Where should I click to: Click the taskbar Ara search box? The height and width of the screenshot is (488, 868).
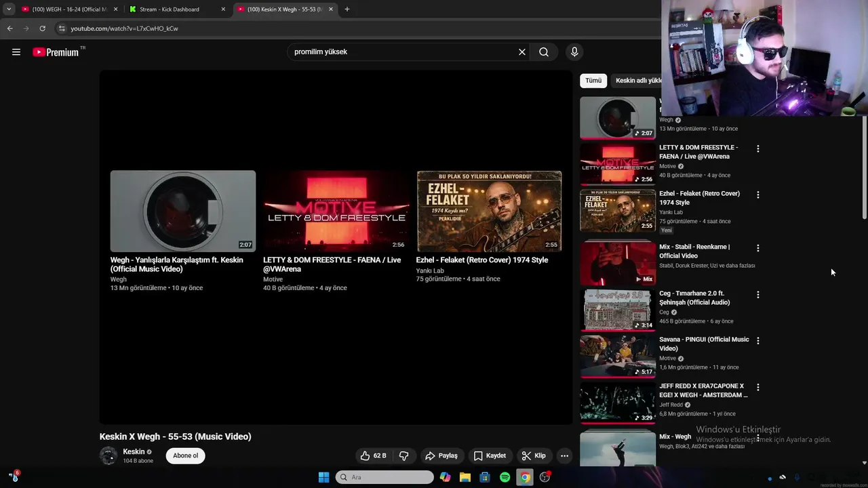384,477
